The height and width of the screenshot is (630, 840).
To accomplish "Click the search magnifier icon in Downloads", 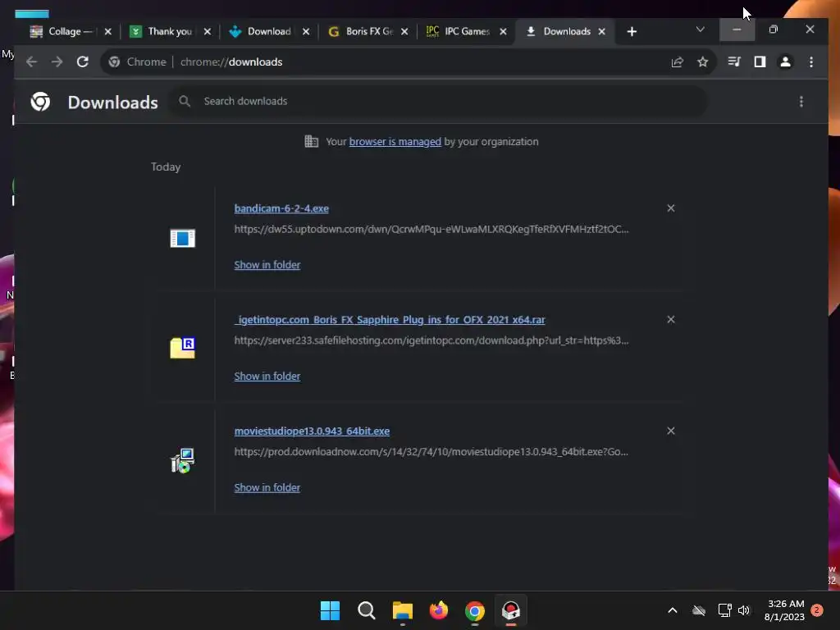I will coord(185,101).
